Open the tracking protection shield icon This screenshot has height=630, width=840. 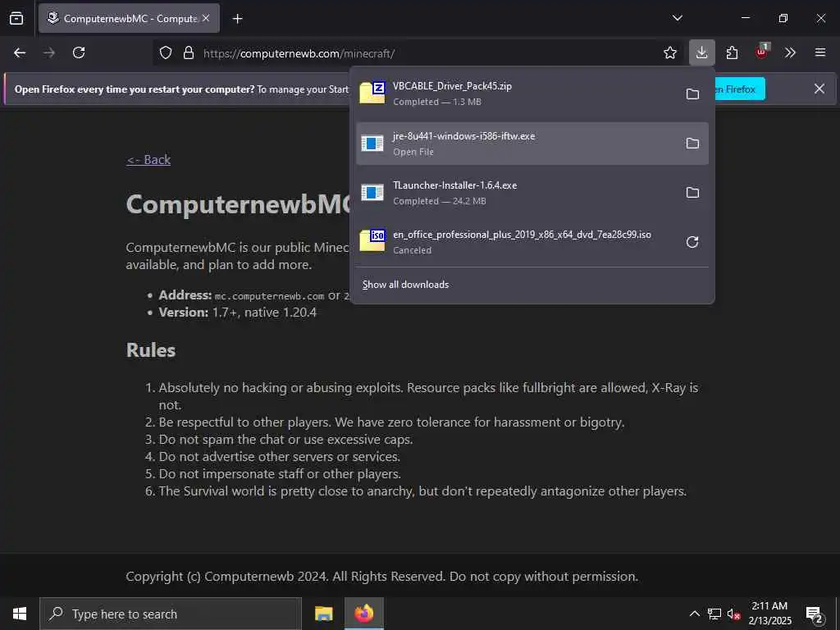tap(166, 52)
